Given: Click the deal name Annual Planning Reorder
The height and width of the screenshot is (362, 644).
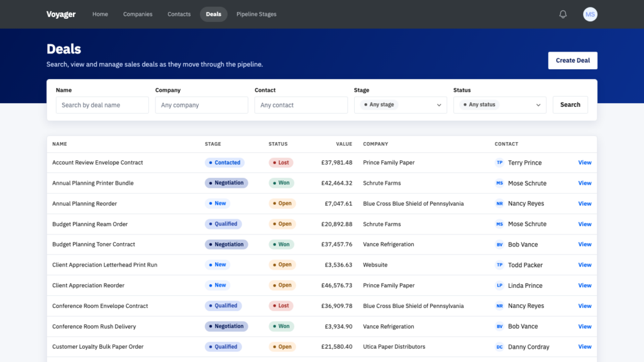Looking at the screenshot, I should click(x=85, y=204).
